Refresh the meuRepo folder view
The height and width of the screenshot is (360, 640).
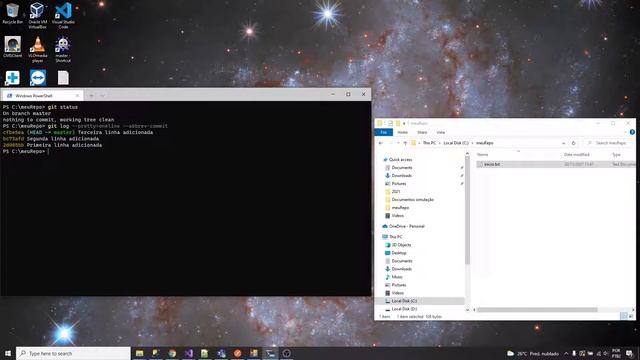[x=573, y=143]
